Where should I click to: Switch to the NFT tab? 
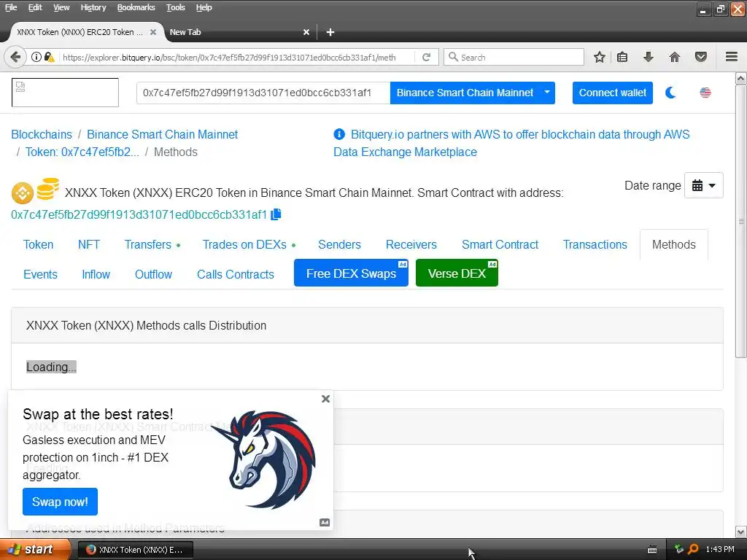[88, 244]
